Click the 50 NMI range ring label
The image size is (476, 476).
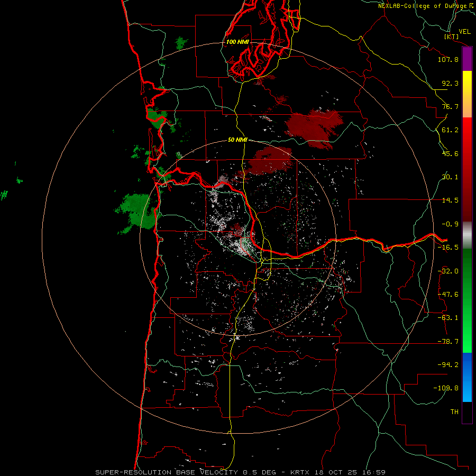(x=237, y=140)
